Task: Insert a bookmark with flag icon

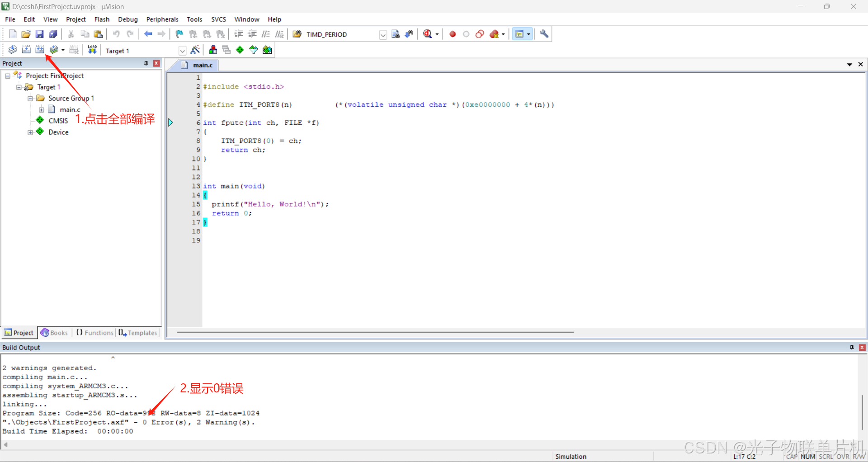Action: pos(179,34)
